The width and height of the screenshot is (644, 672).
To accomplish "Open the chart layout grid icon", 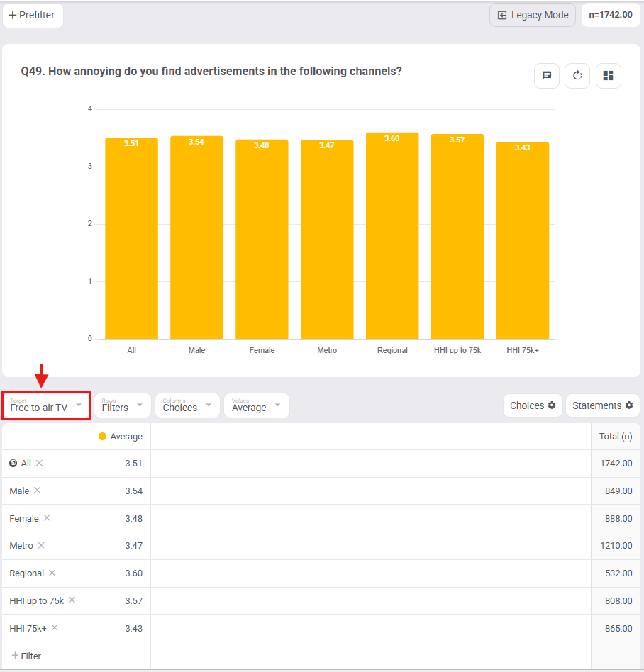I will click(x=608, y=76).
